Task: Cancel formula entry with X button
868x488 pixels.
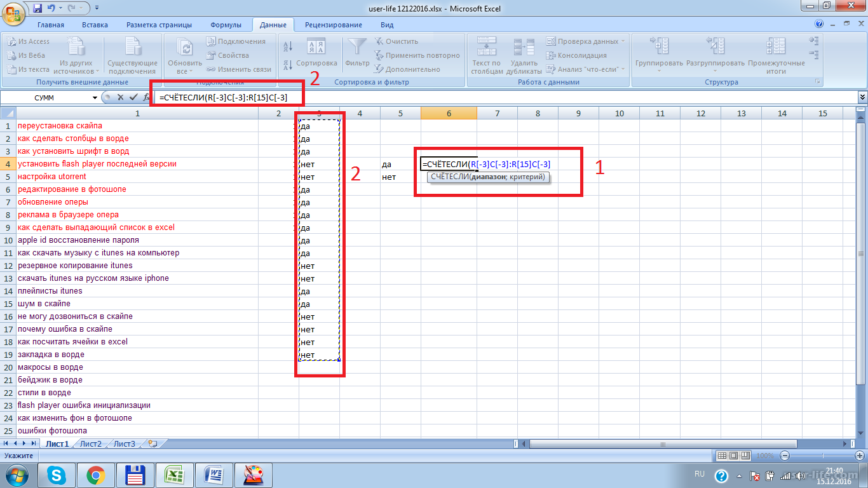Action: (x=120, y=98)
